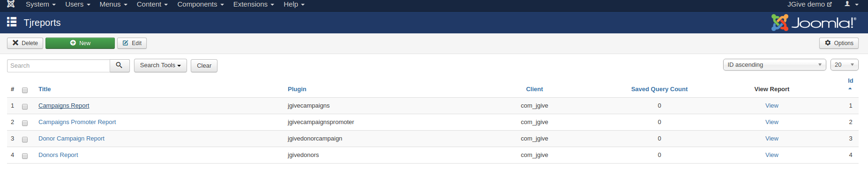Click the Tjreports list icon in header
Viewport: 868px width, 180px height.
point(12,22)
